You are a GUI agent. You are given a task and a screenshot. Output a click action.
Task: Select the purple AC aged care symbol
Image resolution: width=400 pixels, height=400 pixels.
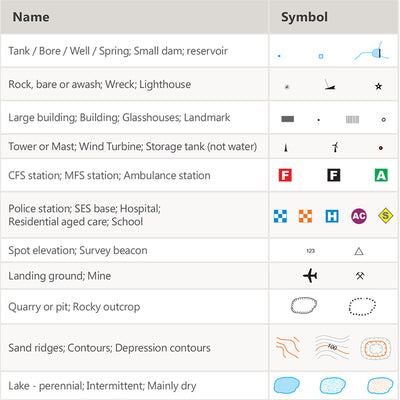359,216
